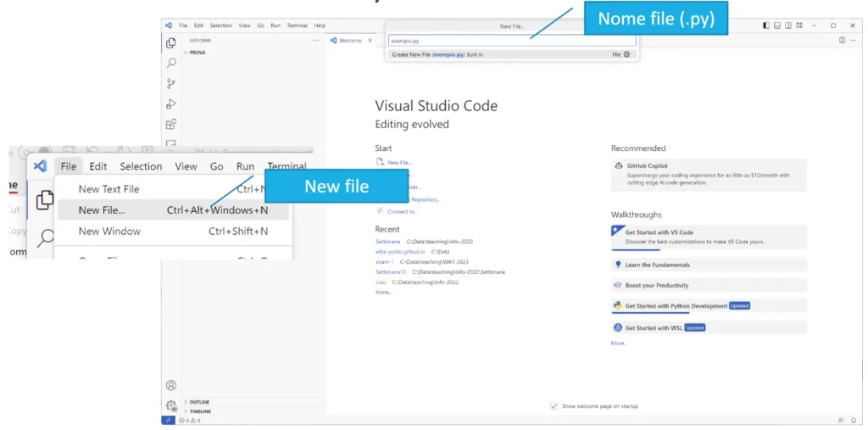Viewport: 868px width, 430px height.
Task: Open editor more actions ellipsis
Action: pyautogui.click(x=853, y=41)
